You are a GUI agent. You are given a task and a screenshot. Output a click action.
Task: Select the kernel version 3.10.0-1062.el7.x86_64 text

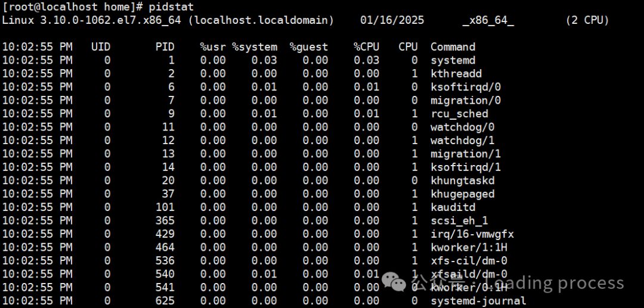tap(110, 20)
